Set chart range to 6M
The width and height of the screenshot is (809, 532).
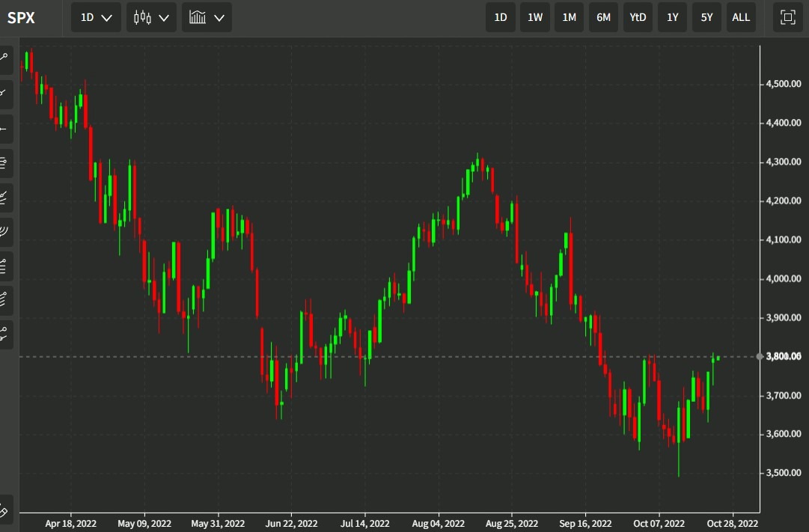(x=604, y=17)
